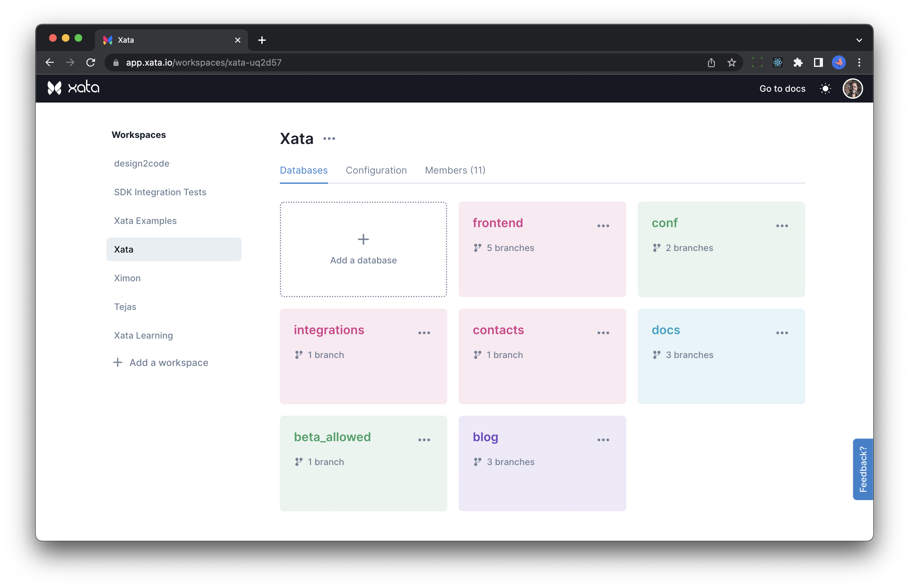909x588 pixels.
Task: Switch to the Configuration tab
Action: pos(376,170)
